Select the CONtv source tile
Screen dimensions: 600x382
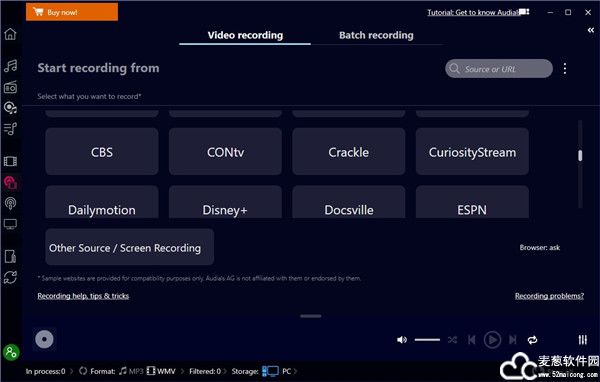[x=225, y=152]
